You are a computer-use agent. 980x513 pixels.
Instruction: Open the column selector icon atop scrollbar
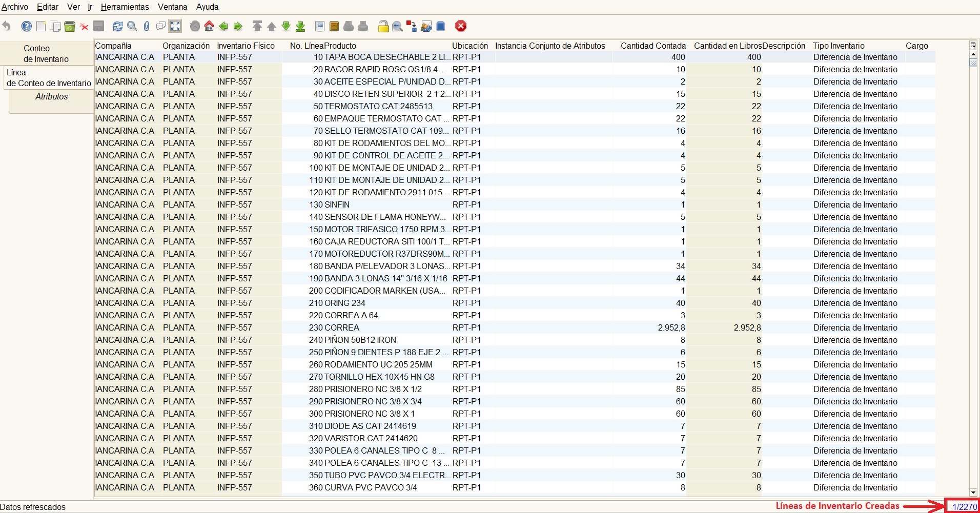pyautogui.click(x=973, y=45)
